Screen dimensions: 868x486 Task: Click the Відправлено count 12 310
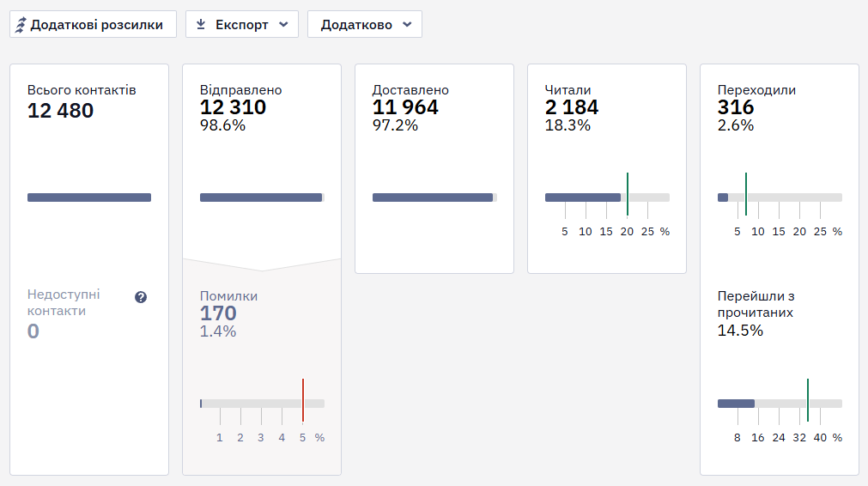[233, 107]
